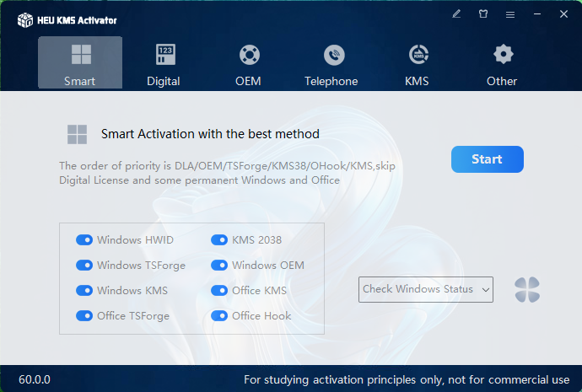
Task: Click the 60.0.0 version number
Action: point(35,379)
